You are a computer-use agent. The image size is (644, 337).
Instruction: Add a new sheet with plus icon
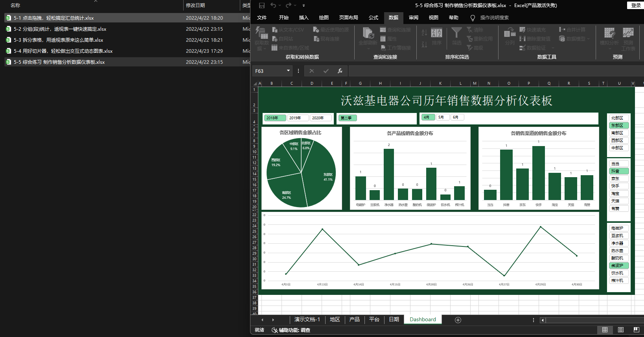pyautogui.click(x=458, y=320)
